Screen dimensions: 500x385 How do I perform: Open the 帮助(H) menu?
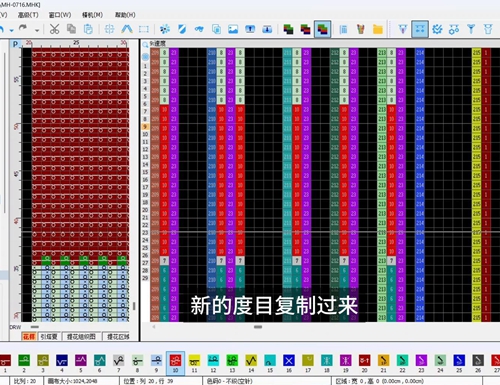(125, 15)
